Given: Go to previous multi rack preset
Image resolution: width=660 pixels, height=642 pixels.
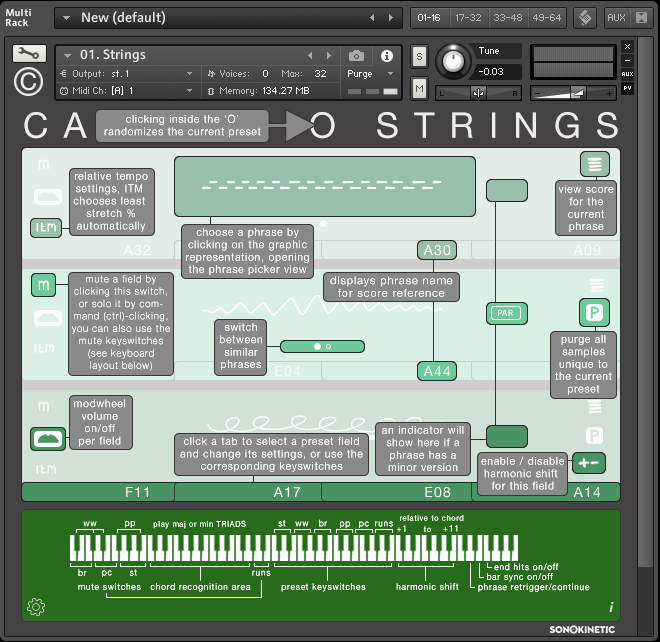Looking at the screenshot, I should 372,18.
